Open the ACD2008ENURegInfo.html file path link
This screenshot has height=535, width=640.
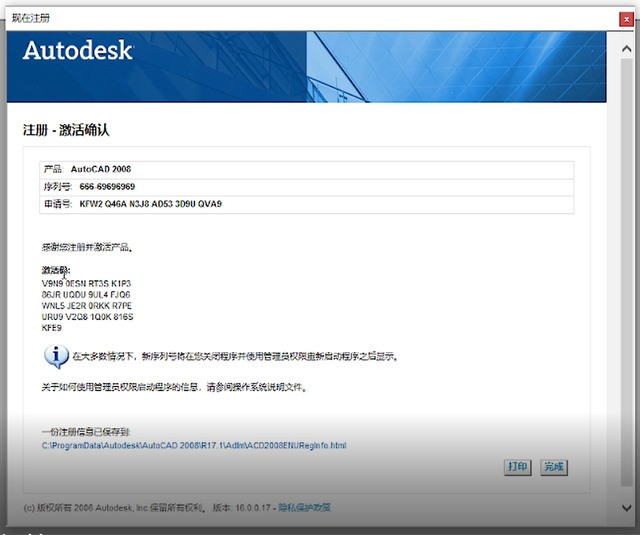[194, 445]
